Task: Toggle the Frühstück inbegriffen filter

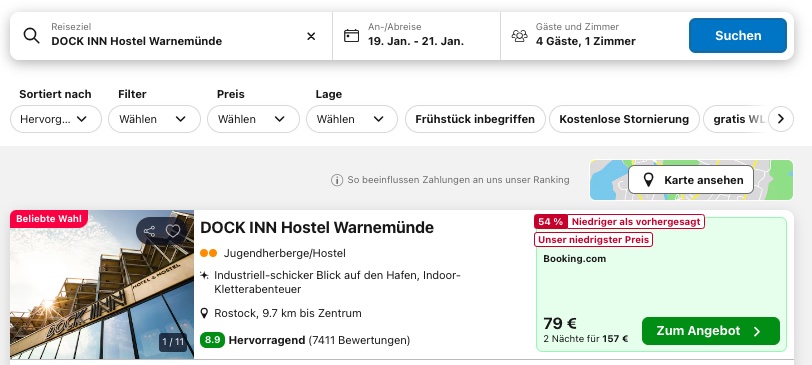Action: (475, 119)
